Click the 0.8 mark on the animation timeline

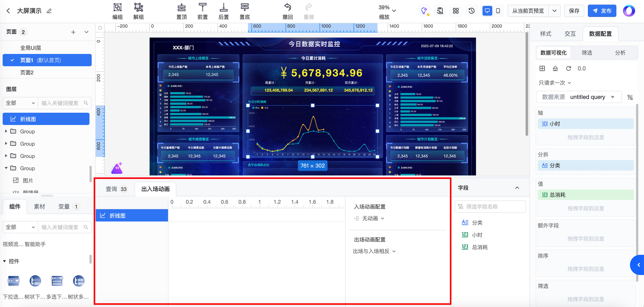pyautogui.click(x=242, y=202)
